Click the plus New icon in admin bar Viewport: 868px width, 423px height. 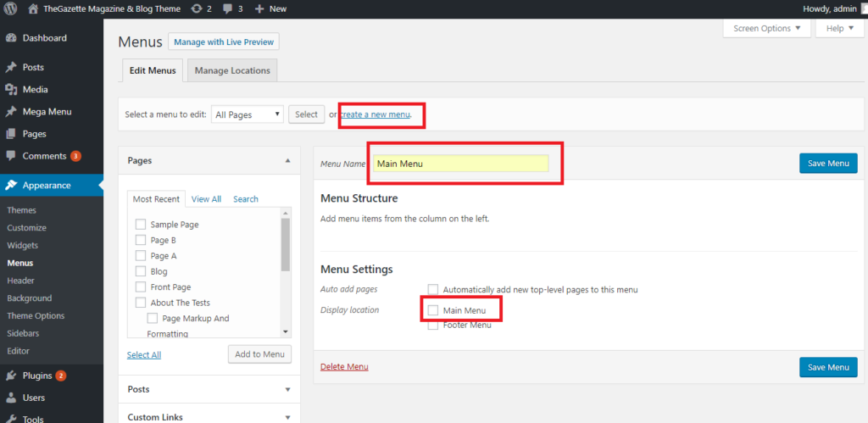coord(259,8)
